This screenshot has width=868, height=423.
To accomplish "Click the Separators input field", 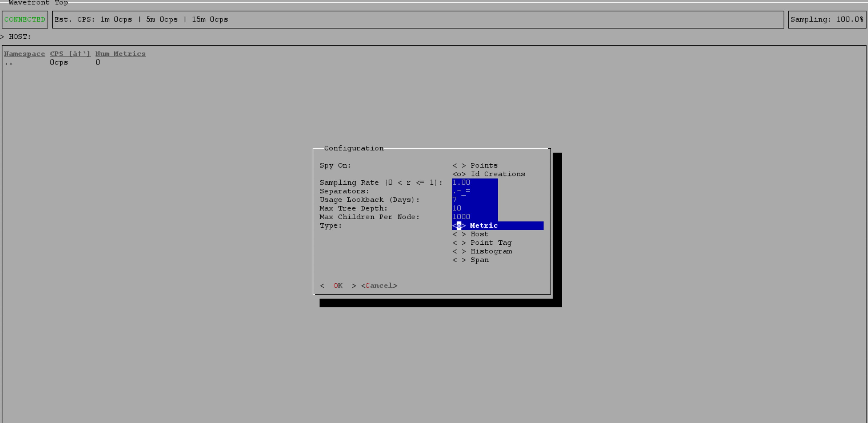I will 474,191.
